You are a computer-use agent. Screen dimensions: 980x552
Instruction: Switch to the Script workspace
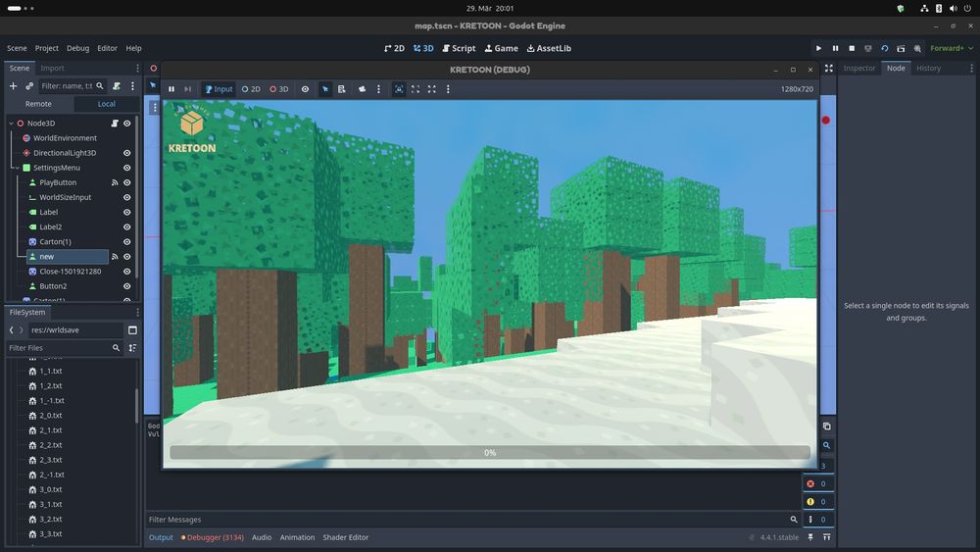coord(459,48)
